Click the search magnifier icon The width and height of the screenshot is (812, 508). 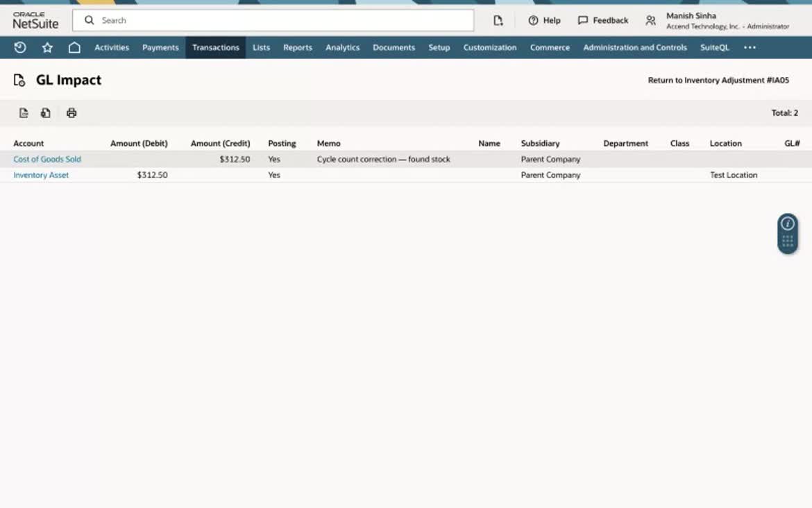coord(89,20)
